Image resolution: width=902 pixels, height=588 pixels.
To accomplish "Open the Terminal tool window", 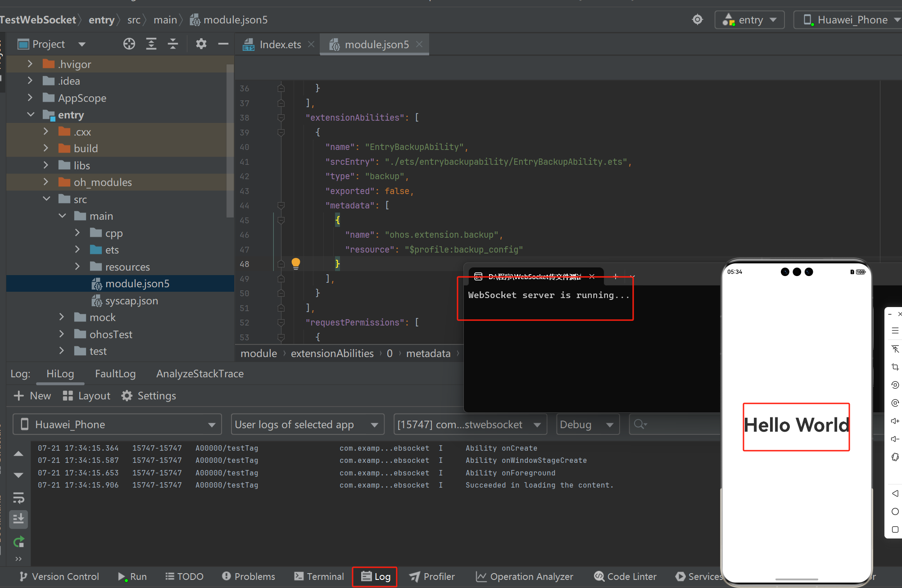I will [x=319, y=576].
